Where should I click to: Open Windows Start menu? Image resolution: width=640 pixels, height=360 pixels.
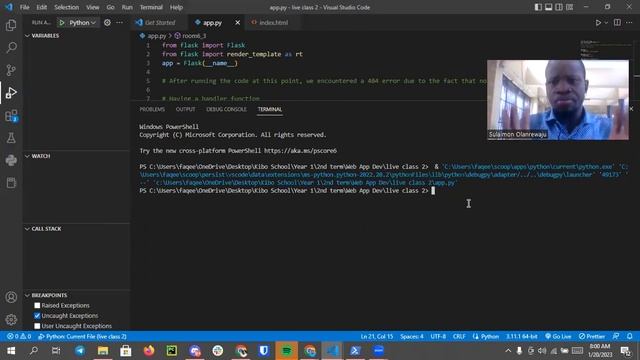point(11,351)
